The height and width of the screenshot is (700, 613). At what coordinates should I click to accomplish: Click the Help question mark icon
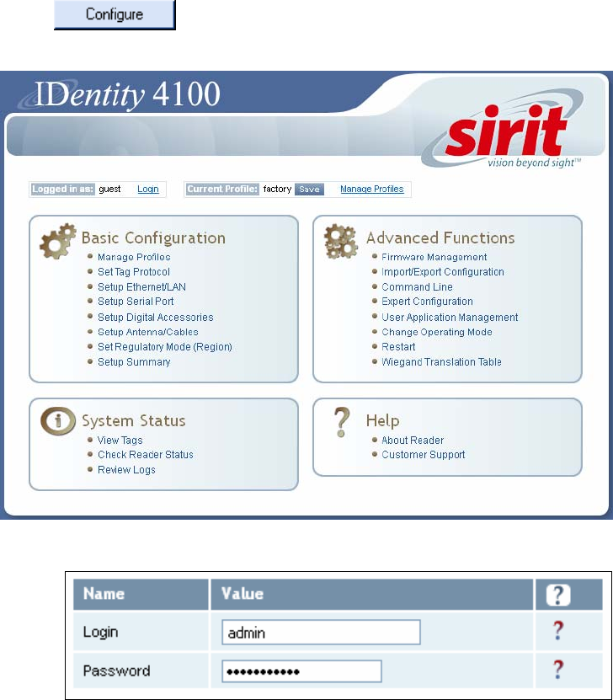coord(342,422)
